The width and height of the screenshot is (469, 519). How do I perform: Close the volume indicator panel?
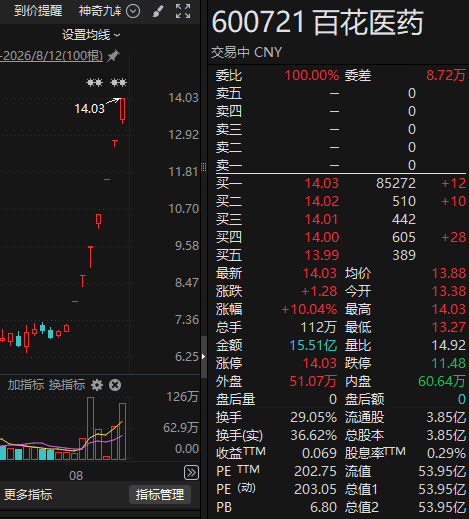tap(115, 385)
